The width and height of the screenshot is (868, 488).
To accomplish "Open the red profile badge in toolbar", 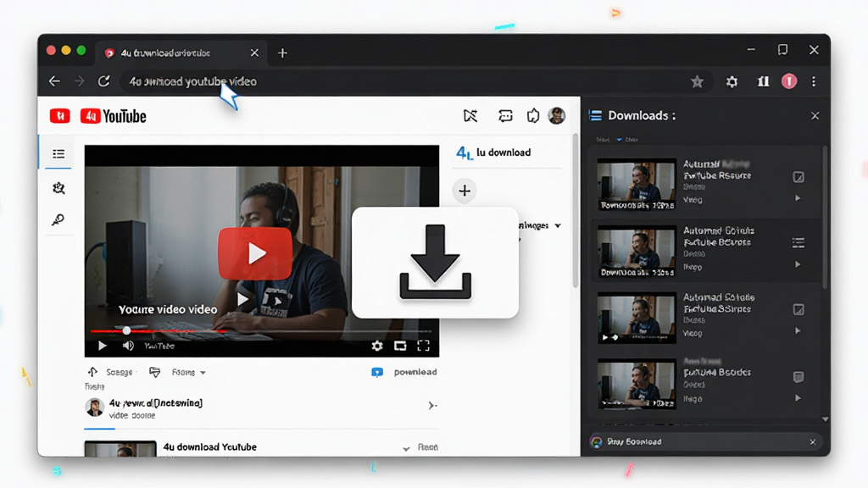I will coord(789,81).
